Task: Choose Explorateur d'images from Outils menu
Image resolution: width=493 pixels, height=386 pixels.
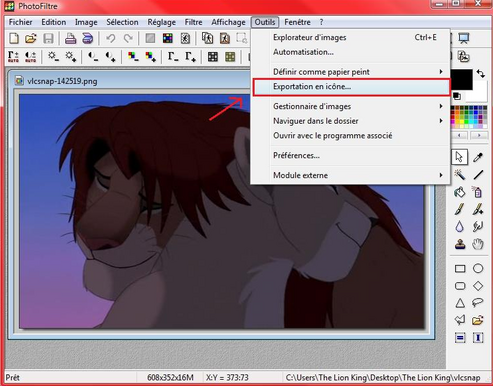Action: (x=351, y=38)
